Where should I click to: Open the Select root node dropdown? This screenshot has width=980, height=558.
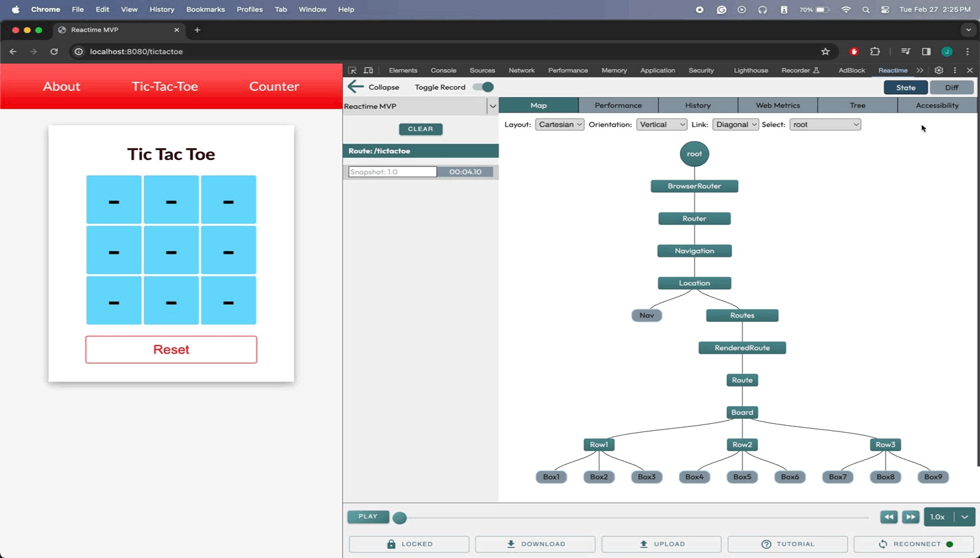coord(825,125)
